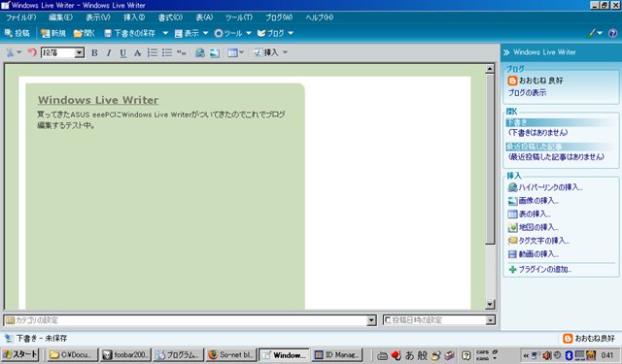Click the editor scroll-down arrow
Viewport: 622px width, 364px height.
[490, 305]
